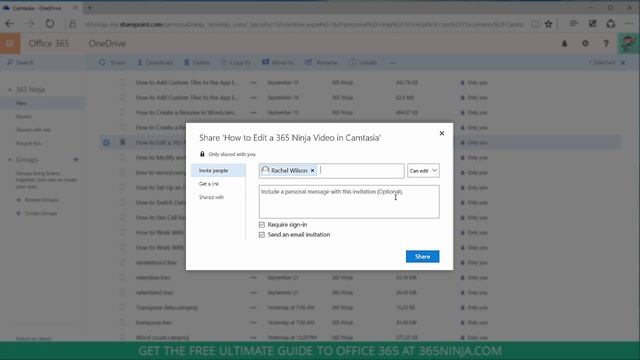The height and width of the screenshot is (360, 640).
Task: Click the browser address bar URL
Action: 304,24
